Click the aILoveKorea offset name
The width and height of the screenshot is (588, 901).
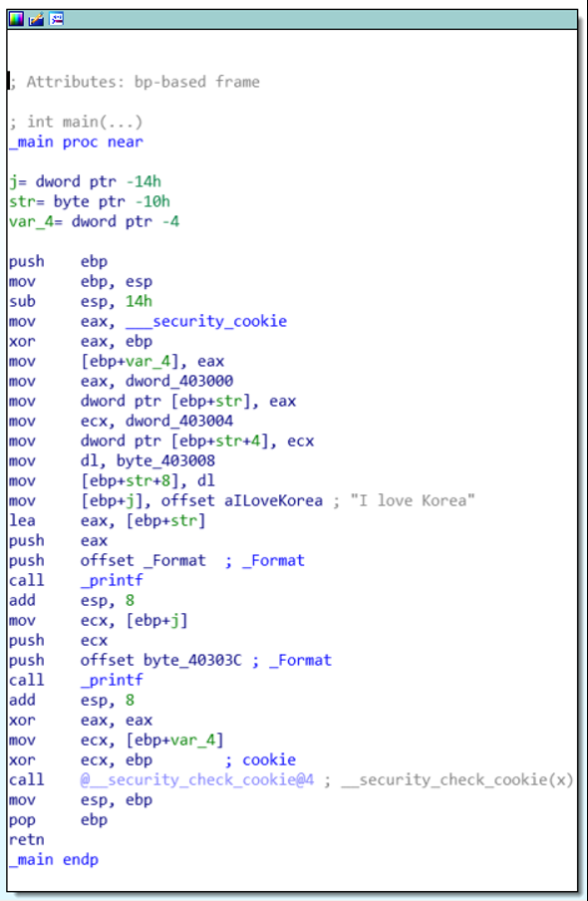[274, 501]
